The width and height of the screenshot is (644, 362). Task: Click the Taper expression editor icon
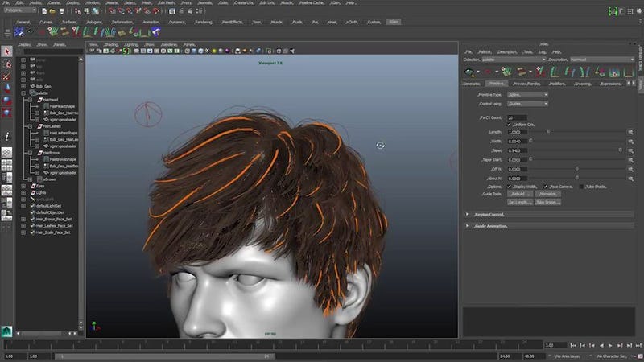coord(630,150)
